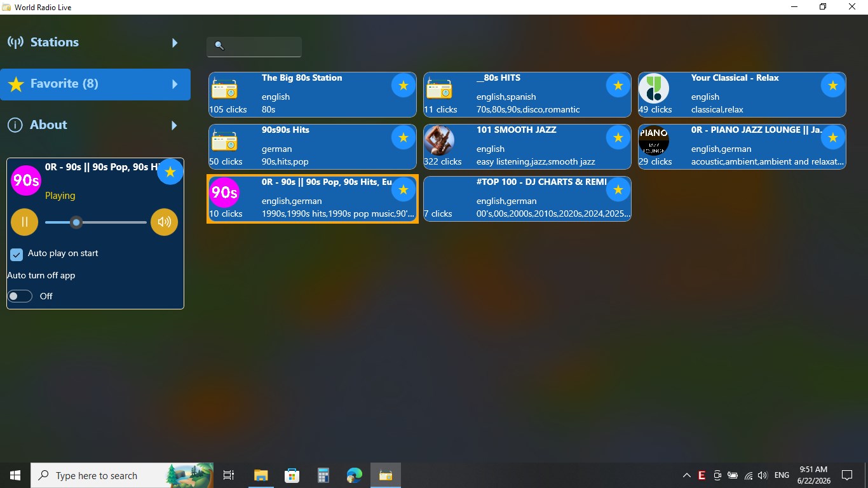Mute the player volume speaker button

pos(164,222)
